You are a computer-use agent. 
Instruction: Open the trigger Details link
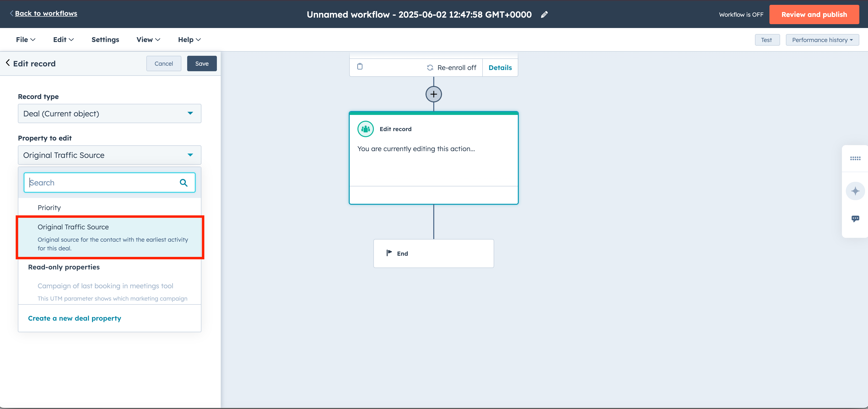[500, 68]
